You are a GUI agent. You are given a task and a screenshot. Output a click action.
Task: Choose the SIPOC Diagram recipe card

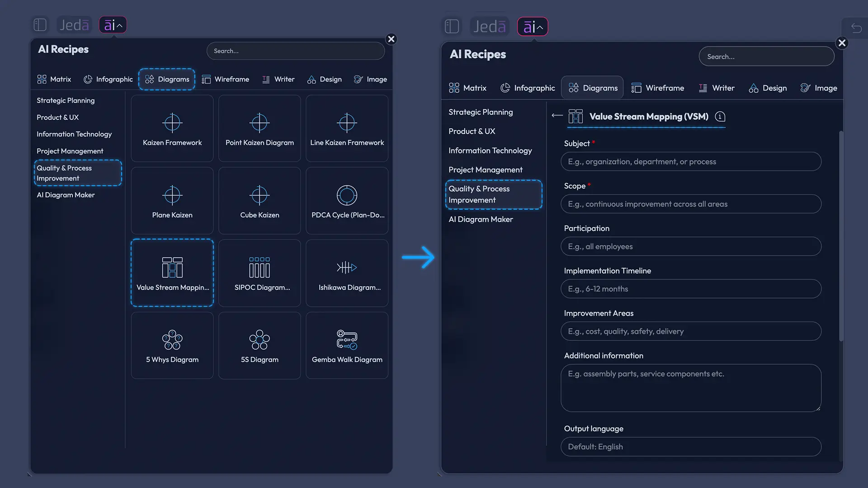[259, 273]
